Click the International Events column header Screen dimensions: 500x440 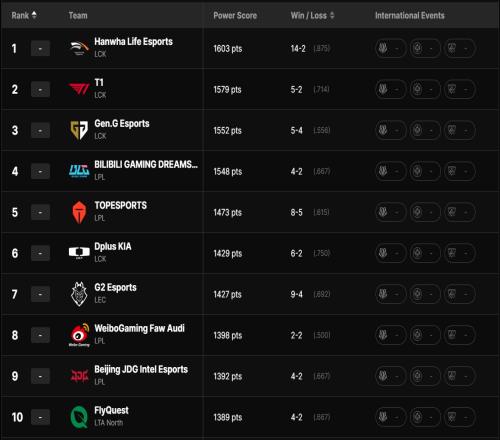pyautogui.click(x=410, y=15)
